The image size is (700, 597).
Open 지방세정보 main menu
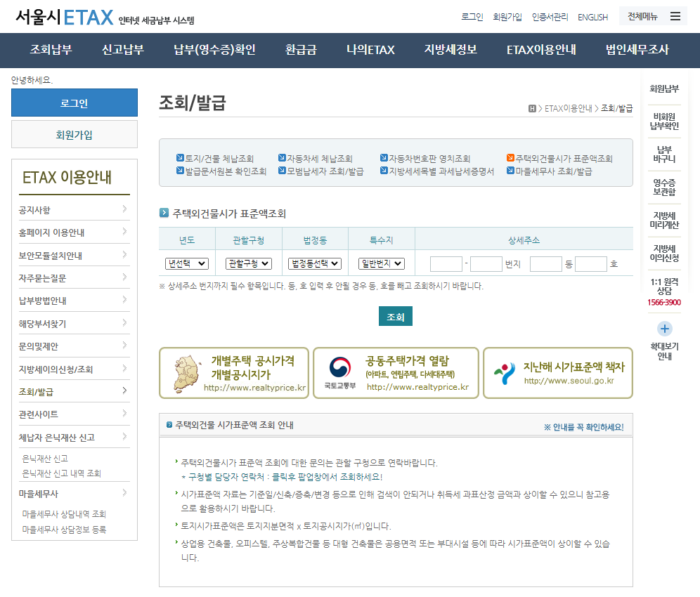point(451,50)
